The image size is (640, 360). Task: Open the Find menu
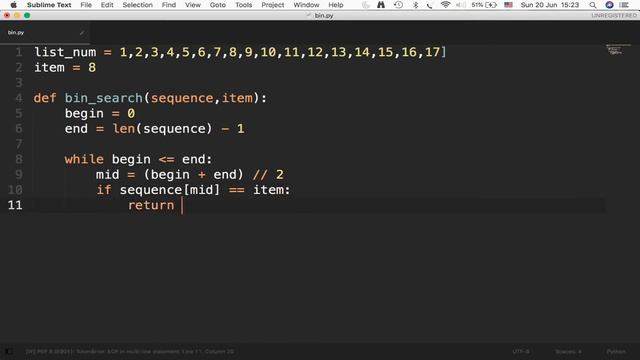(169, 5)
